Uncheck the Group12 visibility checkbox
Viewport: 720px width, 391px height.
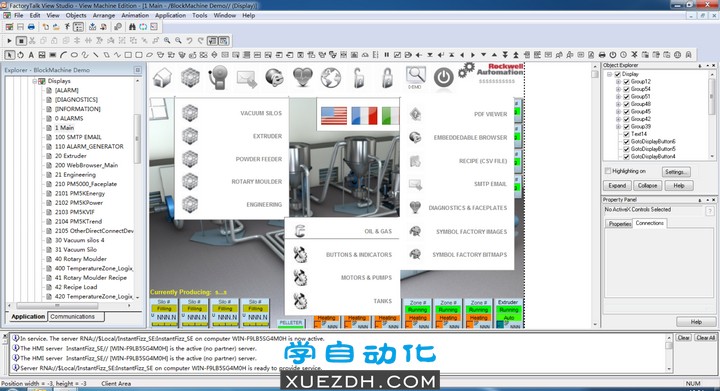click(626, 82)
